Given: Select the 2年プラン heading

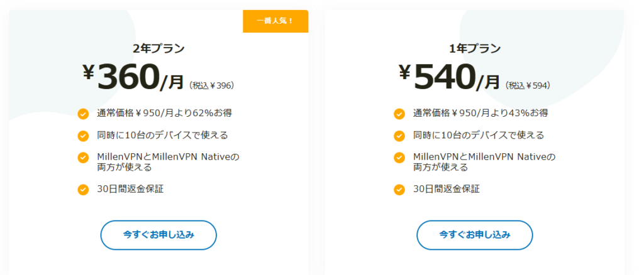Looking at the screenshot, I should (158, 48).
